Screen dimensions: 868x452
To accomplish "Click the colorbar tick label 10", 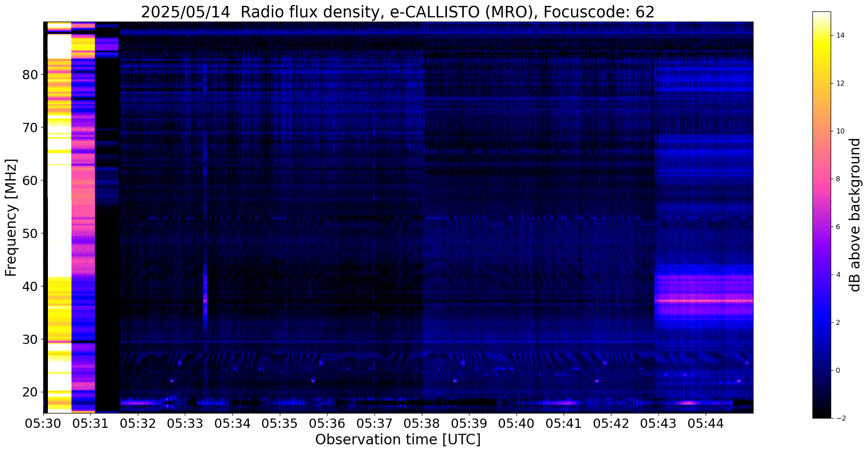I will coord(840,131).
